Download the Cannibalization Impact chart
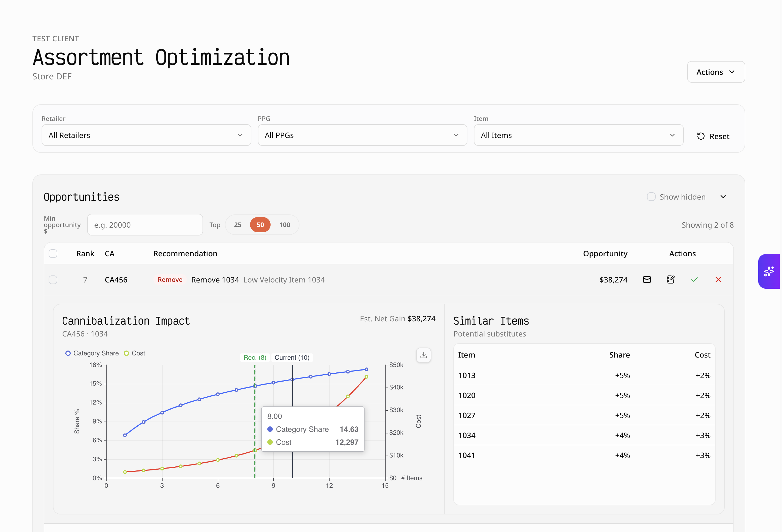 pos(423,355)
